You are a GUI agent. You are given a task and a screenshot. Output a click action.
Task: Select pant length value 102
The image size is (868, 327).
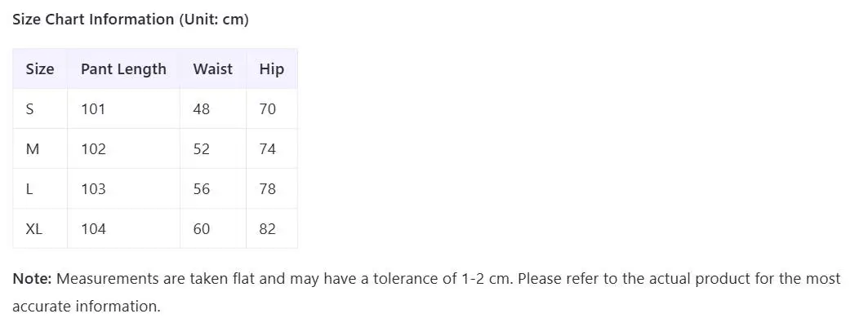[93, 149]
